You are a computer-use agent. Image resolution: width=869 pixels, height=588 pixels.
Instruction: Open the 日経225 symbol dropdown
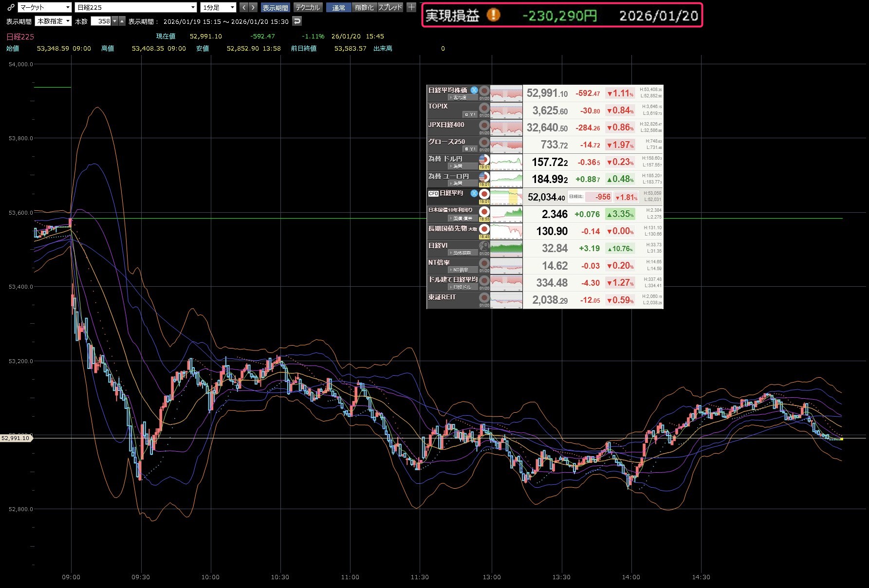click(136, 7)
